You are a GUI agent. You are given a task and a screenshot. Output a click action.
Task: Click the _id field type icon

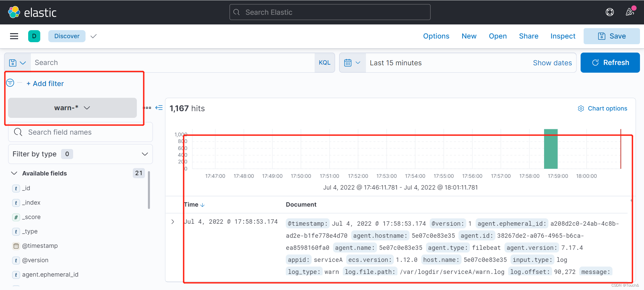(x=16, y=189)
